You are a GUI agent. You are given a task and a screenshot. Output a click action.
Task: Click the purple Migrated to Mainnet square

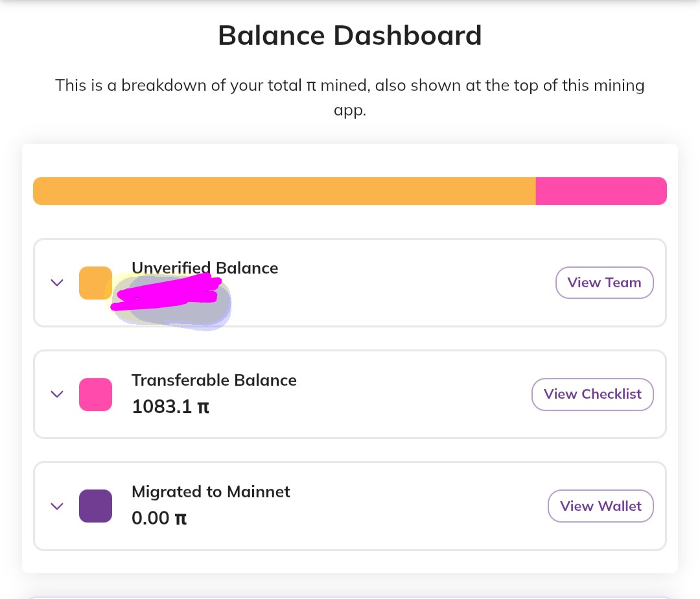(95, 506)
